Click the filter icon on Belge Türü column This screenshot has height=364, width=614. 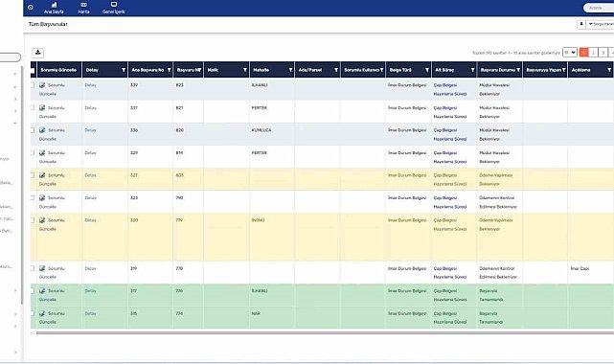pos(427,70)
